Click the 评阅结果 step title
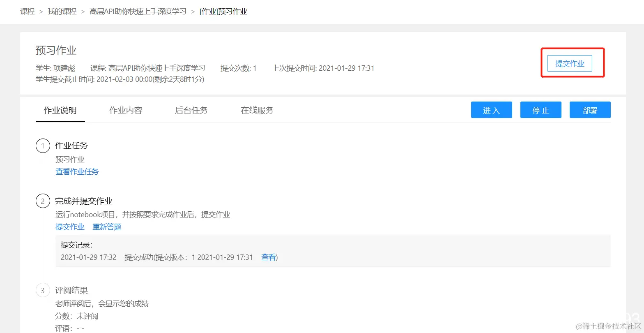This screenshot has width=644, height=333. tap(71, 291)
